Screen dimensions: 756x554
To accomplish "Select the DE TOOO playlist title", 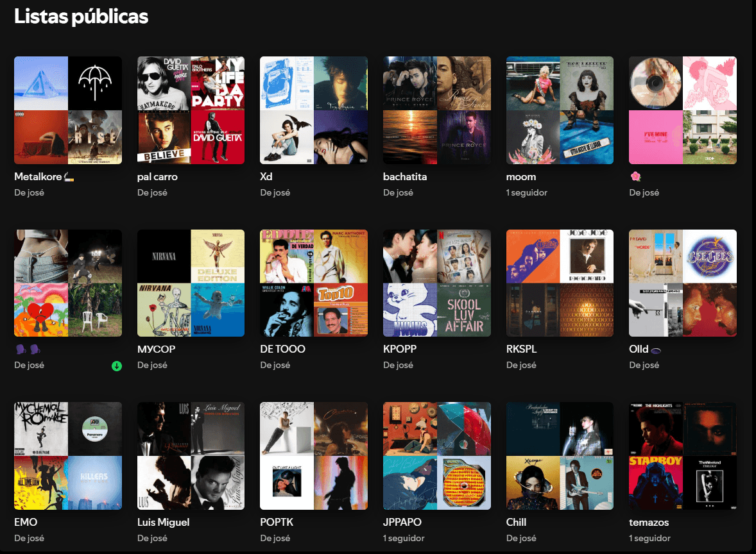I will pyautogui.click(x=282, y=349).
